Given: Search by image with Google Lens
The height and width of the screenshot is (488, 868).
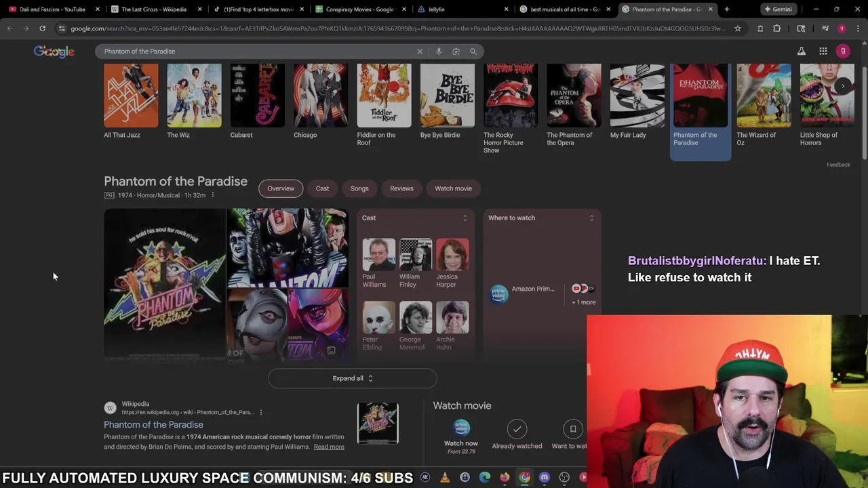Looking at the screenshot, I should (x=456, y=52).
